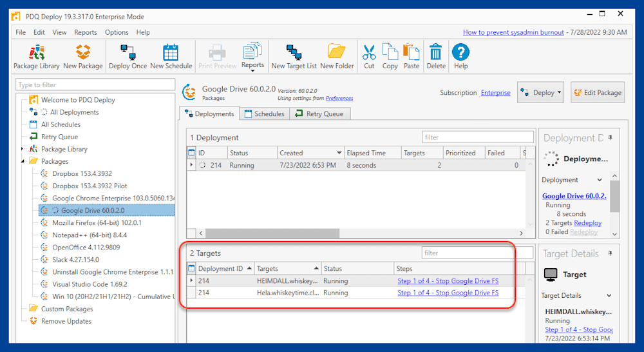Select the Custom Packages folder
The width and height of the screenshot is (644, 352).
[x=67, y=309]
